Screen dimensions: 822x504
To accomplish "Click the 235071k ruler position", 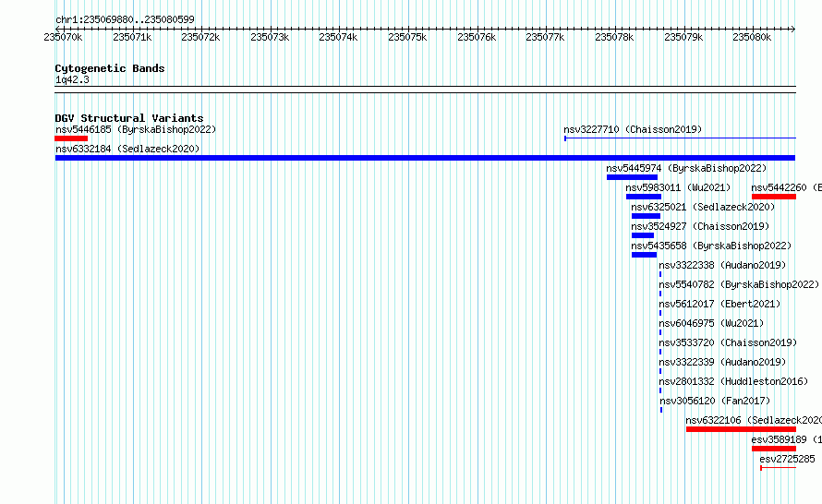I will point(132,37).
